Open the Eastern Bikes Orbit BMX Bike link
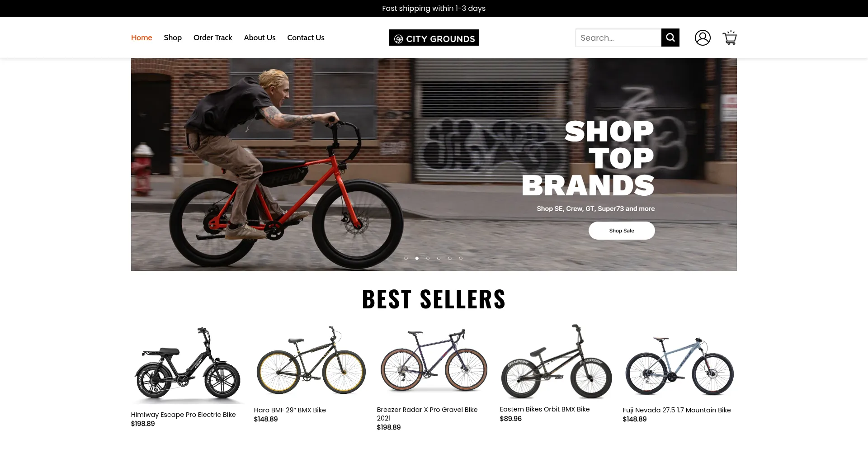This screenshot has width=868, height=449. point(545,409)
